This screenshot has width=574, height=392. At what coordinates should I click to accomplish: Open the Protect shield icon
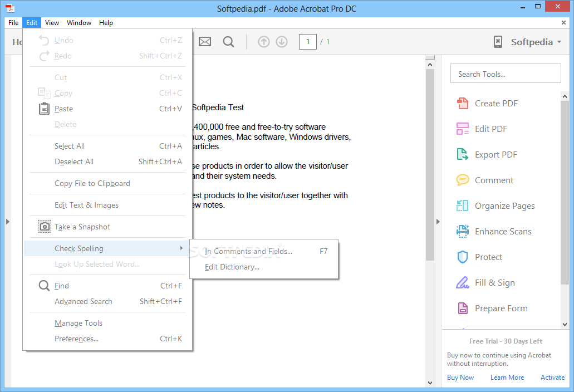[463, 257]
